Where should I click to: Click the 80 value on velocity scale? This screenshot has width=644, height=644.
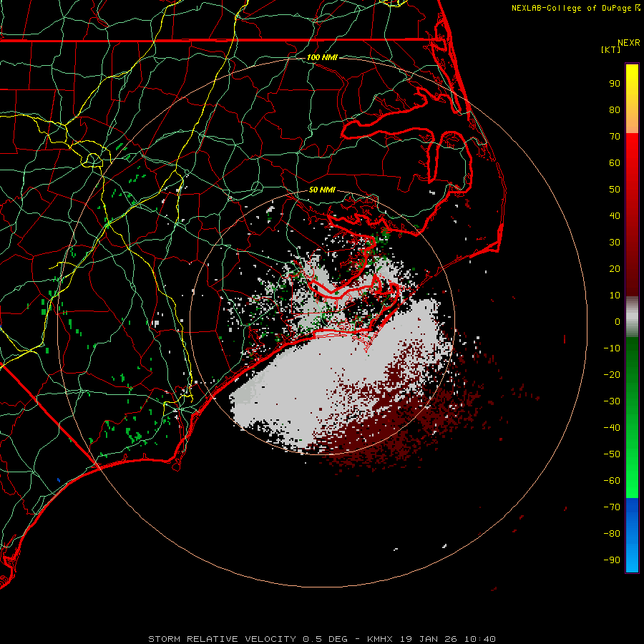point(615,109)
